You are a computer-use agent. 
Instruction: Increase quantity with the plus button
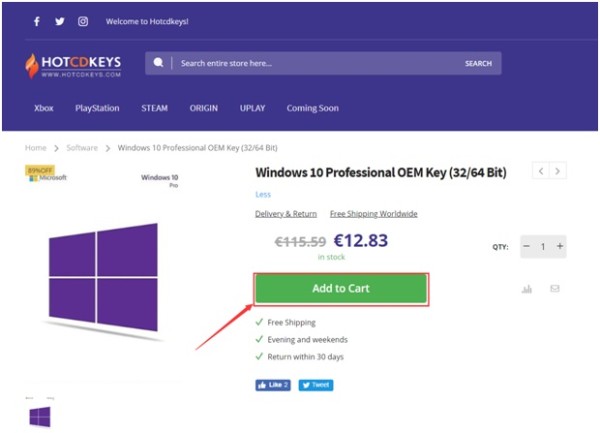[560, 246]
